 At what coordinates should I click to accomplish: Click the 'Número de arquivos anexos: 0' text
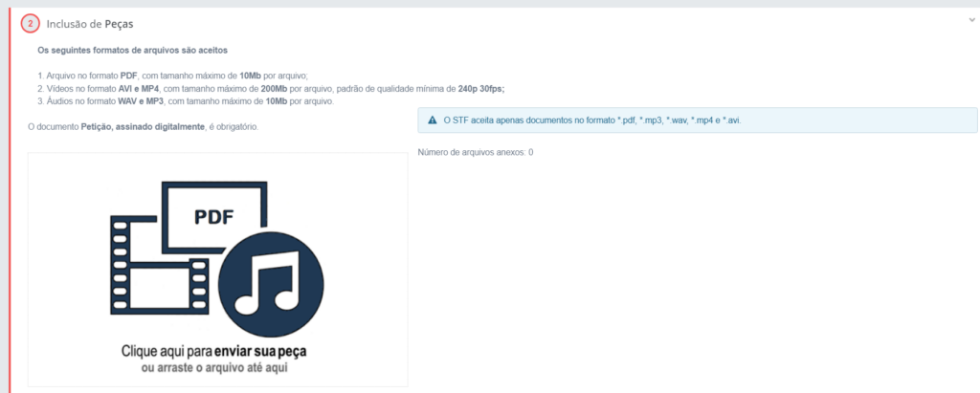coord(475,152)
